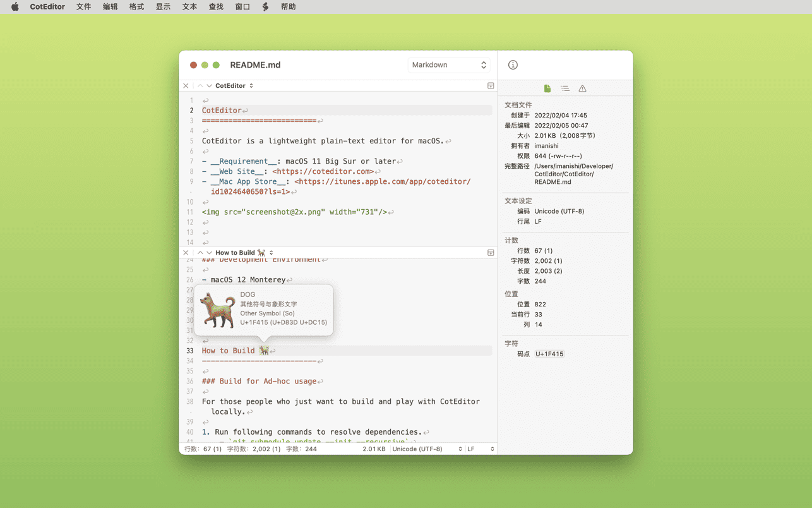Click the dog emoji on line 33
The image size is (812, 508).
pyautogui.click(x=264, y=351)
